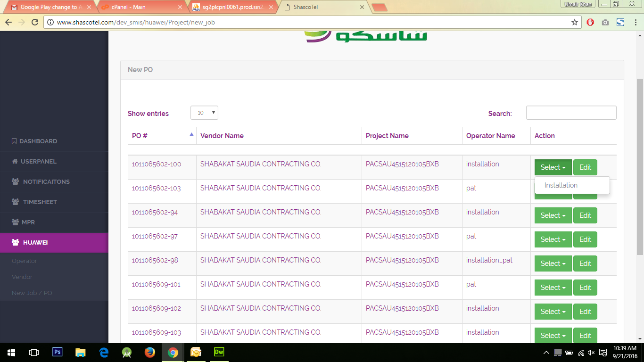The image size is (644, 362).
Task: Expand Select dropdown for PO 1011065602-94
Action: point(553,215)
